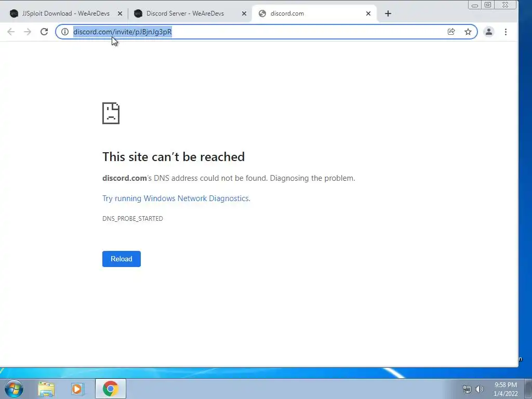Close the Chrome window

[505, 5]
